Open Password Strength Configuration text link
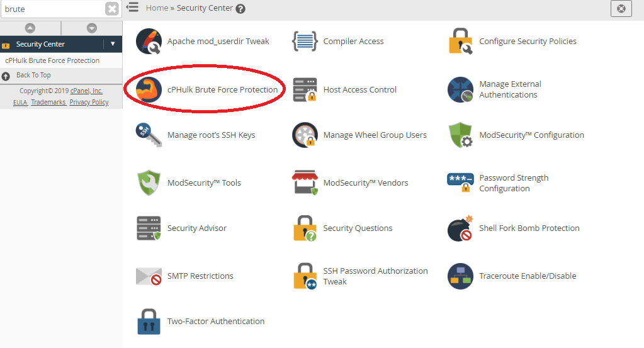Screen dimensions: 644x348 514,183
